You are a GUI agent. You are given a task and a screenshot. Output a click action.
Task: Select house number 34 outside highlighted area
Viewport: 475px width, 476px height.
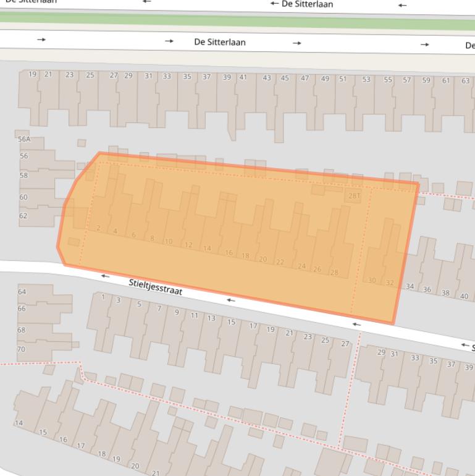point(410,286)
